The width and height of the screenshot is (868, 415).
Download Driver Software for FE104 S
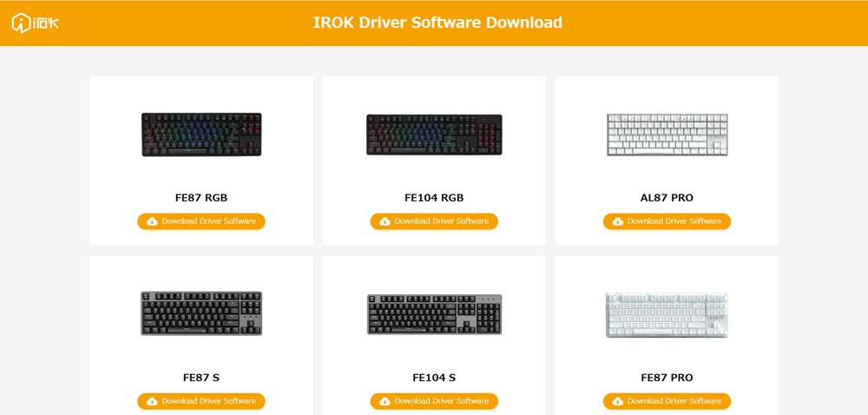(434, 401)
